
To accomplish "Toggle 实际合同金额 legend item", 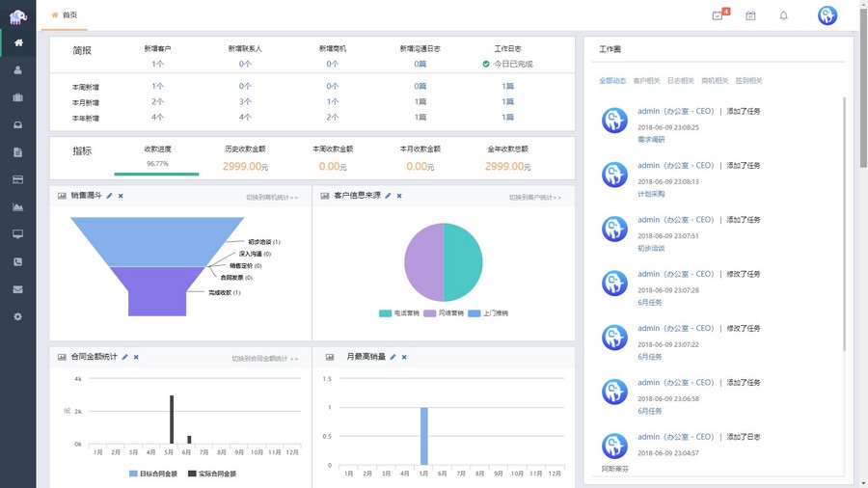I will pyautogui.click(x=212, y=474).
